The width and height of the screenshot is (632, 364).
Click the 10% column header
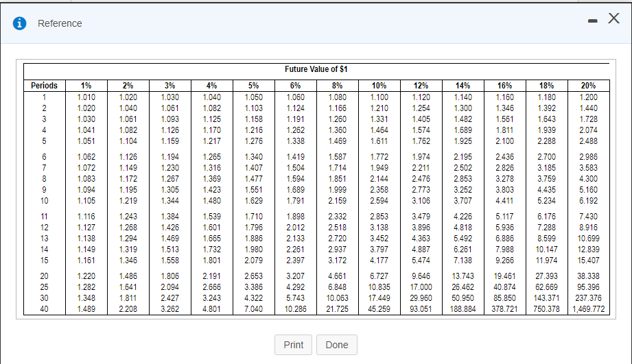tap(379, 86)
